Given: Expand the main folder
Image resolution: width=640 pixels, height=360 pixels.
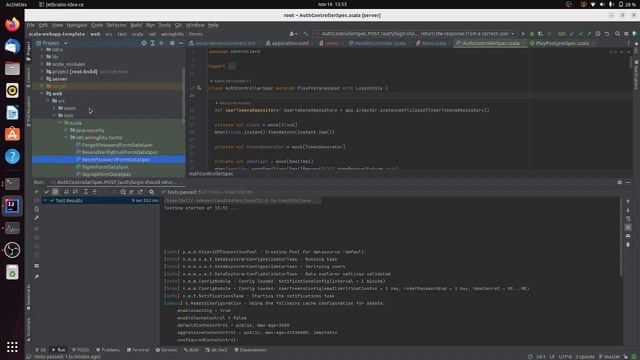Looking at the screenshot, I should (x=54, y=108).
